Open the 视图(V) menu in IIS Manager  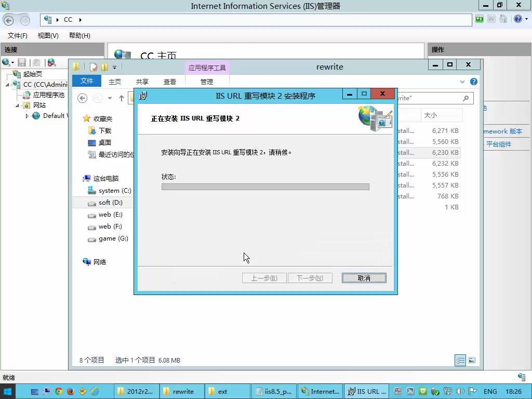[x=48, y=36]
